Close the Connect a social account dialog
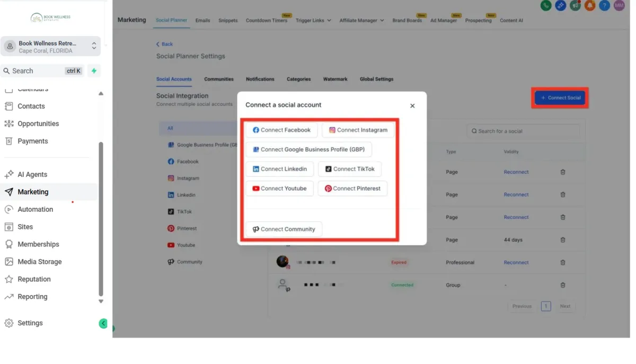 point(412,105)
